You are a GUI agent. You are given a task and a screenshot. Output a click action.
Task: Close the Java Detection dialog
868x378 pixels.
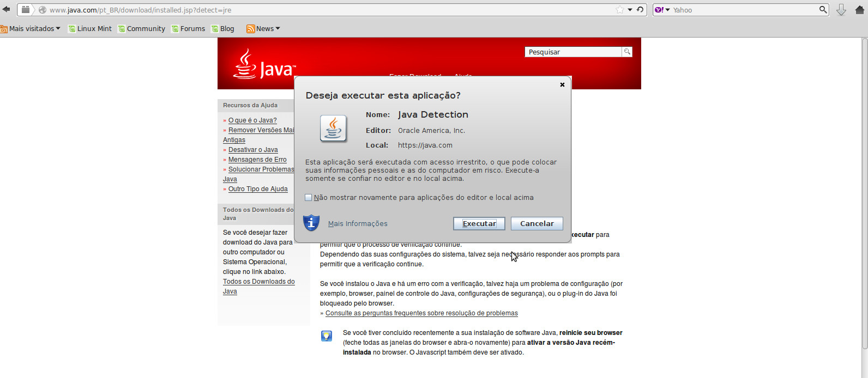click(562, 84)
